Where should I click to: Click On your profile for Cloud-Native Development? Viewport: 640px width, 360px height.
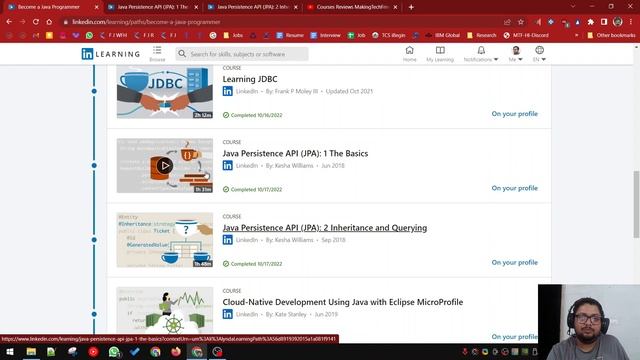514,337
